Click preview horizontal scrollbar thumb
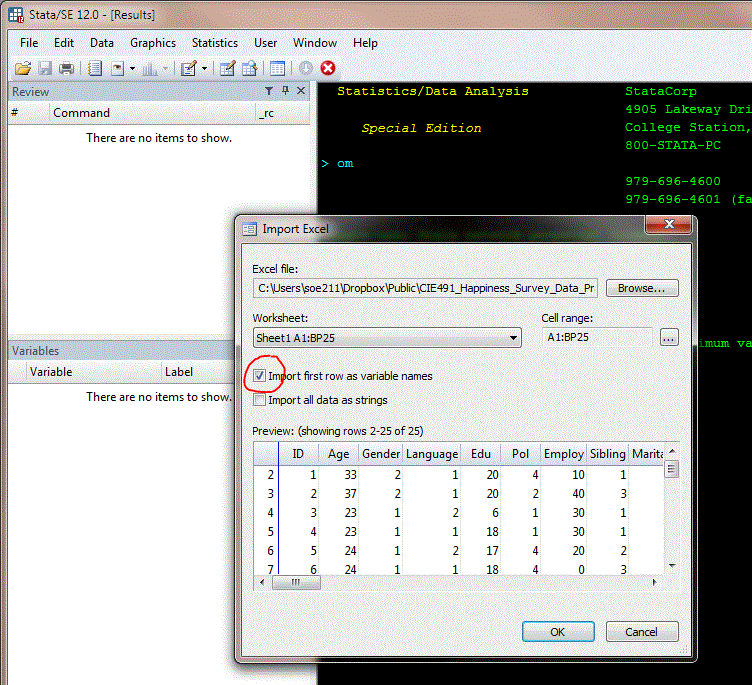This screenshot has width=752, height=685. [x=296, y=582]
